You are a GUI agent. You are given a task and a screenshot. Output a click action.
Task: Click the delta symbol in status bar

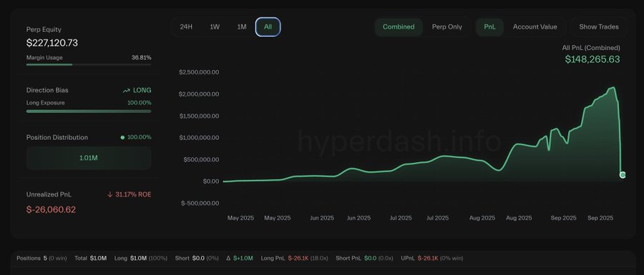point(228,258)
